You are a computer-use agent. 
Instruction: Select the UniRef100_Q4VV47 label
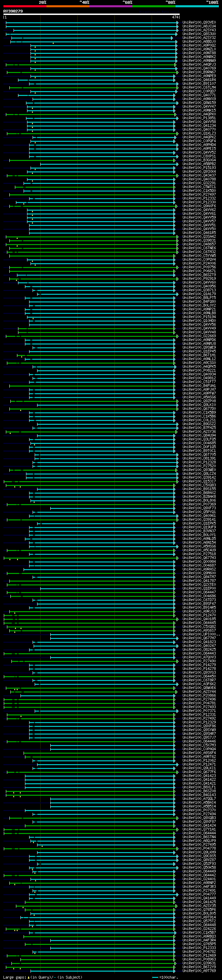pyautogui.click(x=199, y=106)
